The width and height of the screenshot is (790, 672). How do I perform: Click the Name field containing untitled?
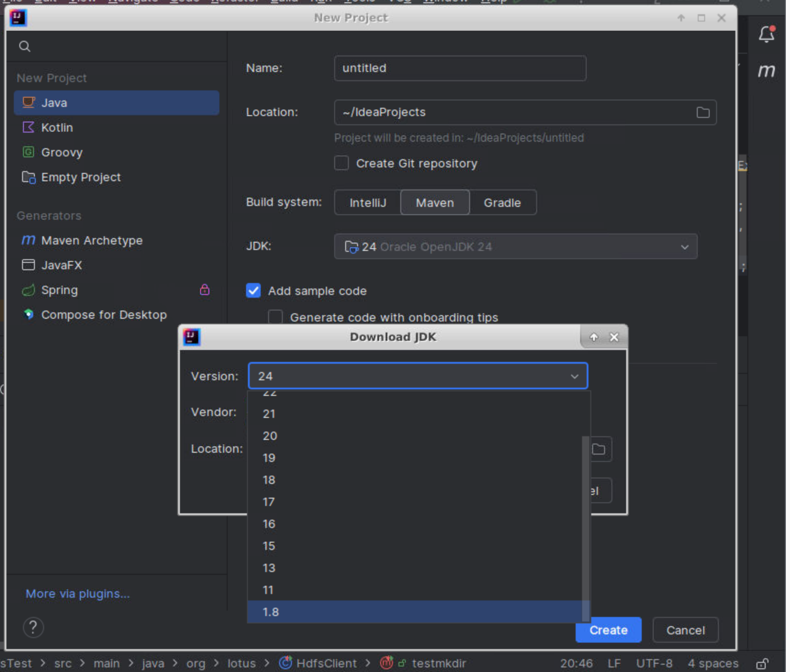pyautogui.click(x=460, y=68)
